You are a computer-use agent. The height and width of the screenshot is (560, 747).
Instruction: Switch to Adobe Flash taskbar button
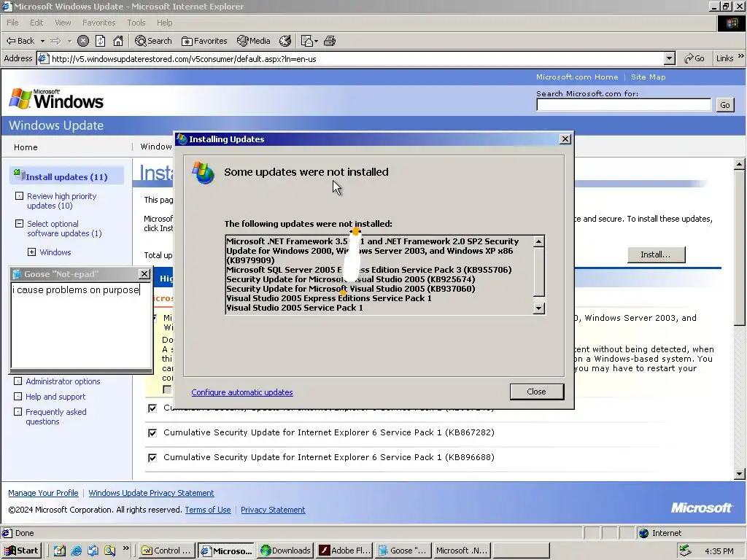tap(344, 551)
